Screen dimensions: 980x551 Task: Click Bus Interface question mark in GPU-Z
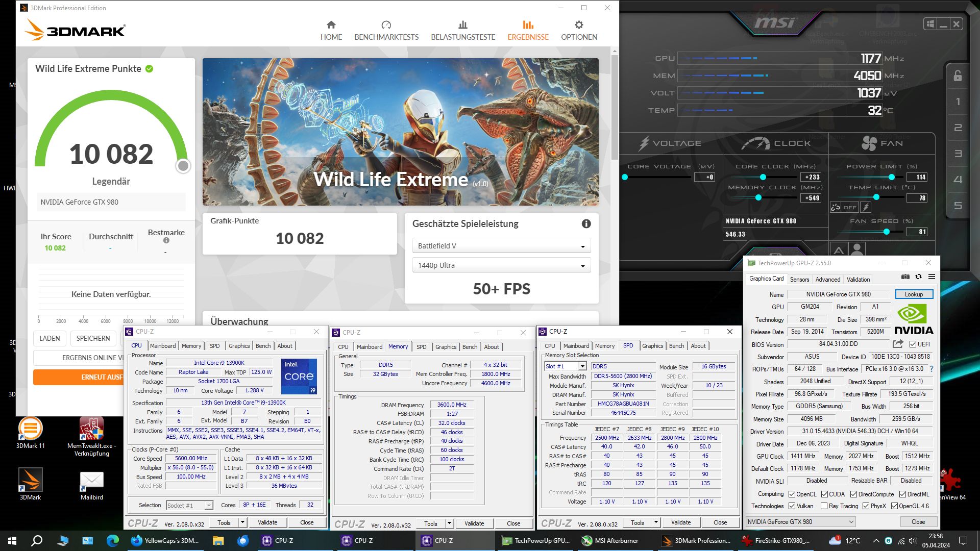[931, 369]
